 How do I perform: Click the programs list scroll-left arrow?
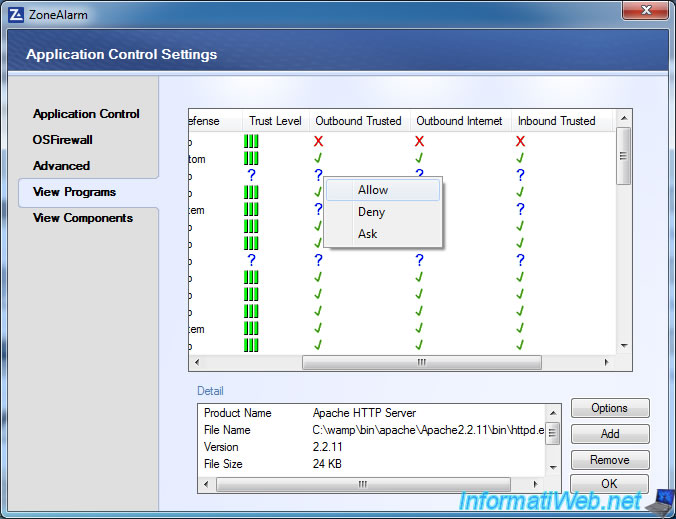coord(197,362)
